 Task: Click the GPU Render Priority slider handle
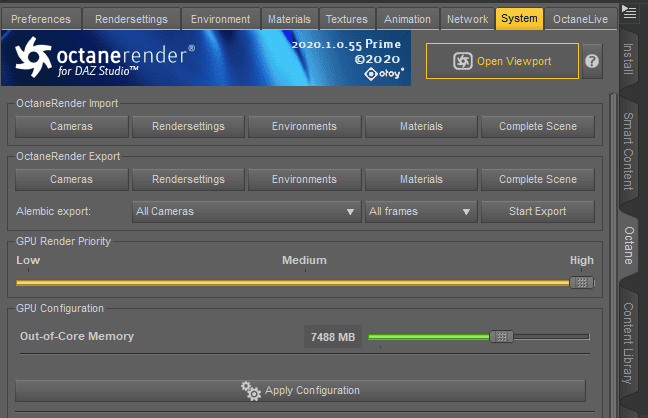581,282
